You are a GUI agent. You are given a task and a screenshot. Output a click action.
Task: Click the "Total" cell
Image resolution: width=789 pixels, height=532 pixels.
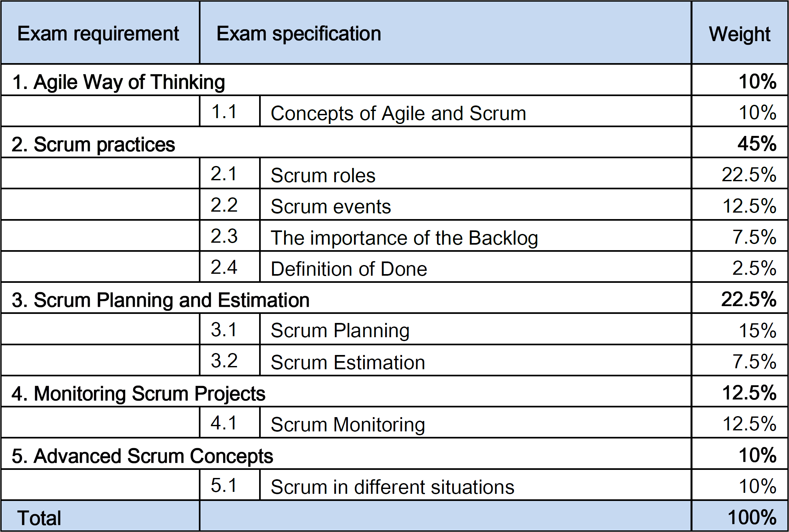[x=100, y=516]
